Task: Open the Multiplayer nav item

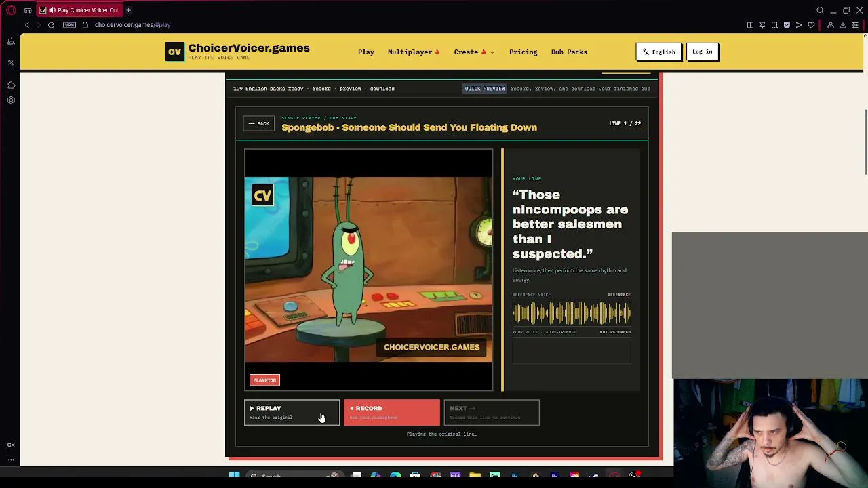Action: pos(414,52)
